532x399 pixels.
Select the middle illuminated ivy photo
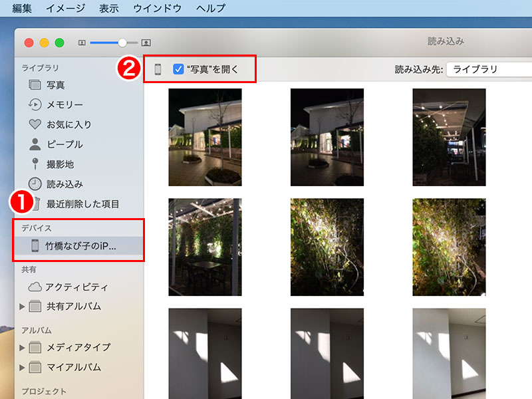tap(327, 247)
